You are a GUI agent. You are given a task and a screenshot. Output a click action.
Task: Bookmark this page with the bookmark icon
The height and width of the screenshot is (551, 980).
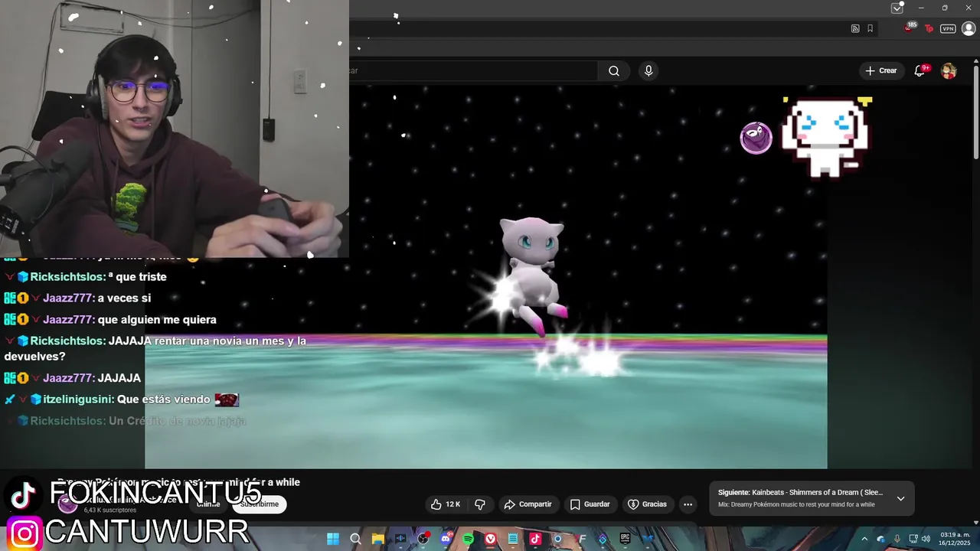point(870,28)
